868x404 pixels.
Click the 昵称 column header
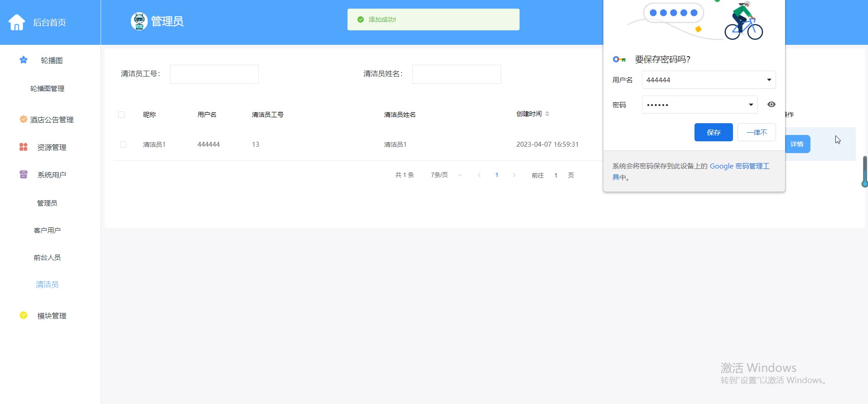tap(149, 115)
